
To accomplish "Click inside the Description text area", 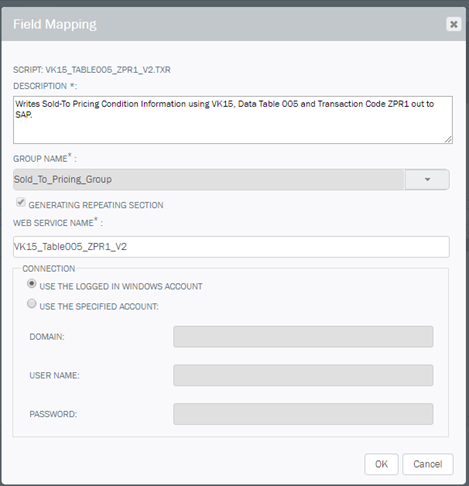I will click(x=233, y=120).
